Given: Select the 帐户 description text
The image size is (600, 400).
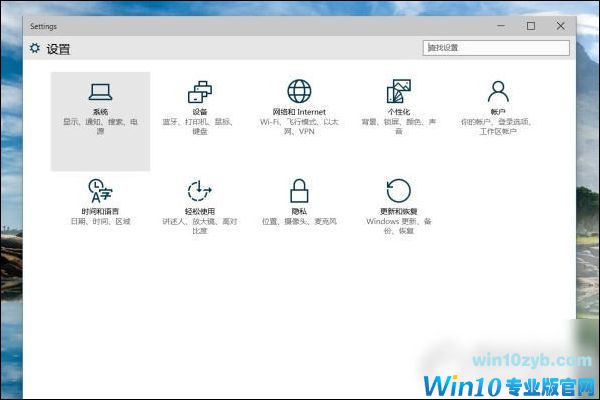Looking at the screenshot, I should click(x=497, y=126).
